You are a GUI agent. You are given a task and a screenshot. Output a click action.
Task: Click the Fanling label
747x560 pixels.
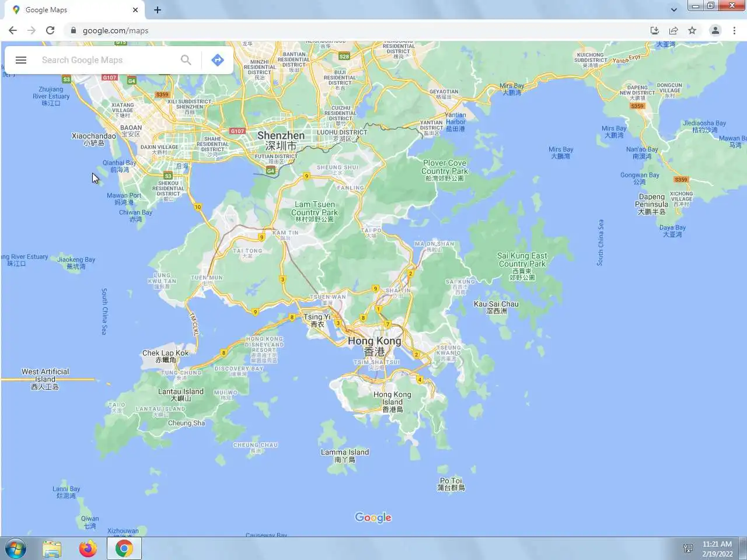coord(350,188)
